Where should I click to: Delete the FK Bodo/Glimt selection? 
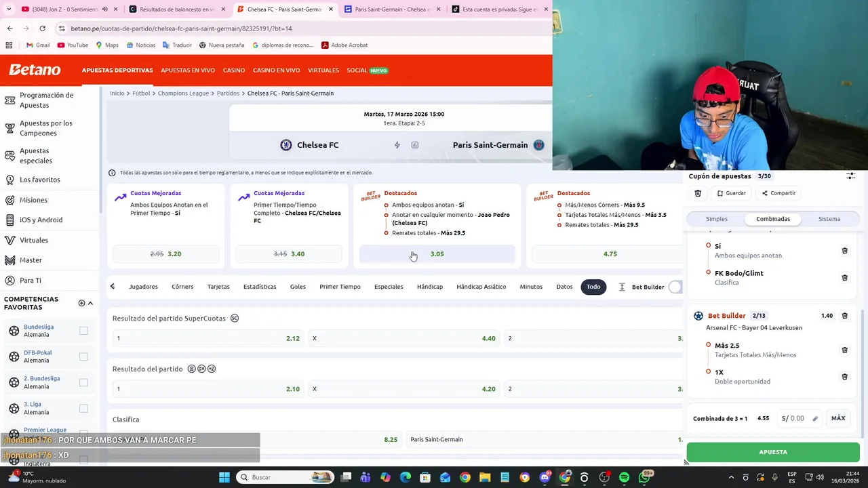click(844, 278)
